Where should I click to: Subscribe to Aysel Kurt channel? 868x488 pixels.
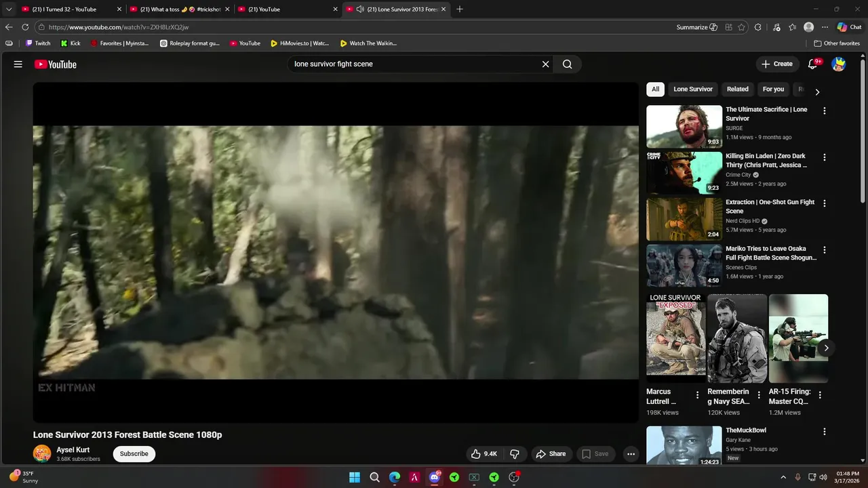click(134, 454)
